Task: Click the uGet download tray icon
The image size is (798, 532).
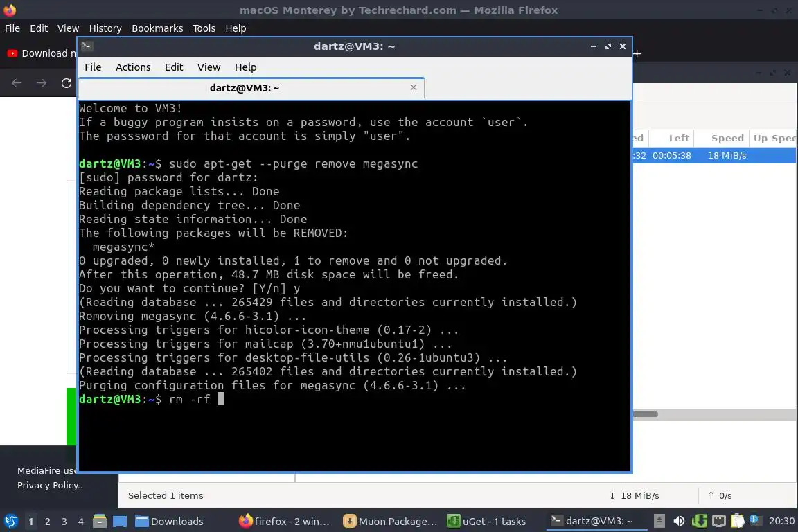Action: click(x=699, y=521)
